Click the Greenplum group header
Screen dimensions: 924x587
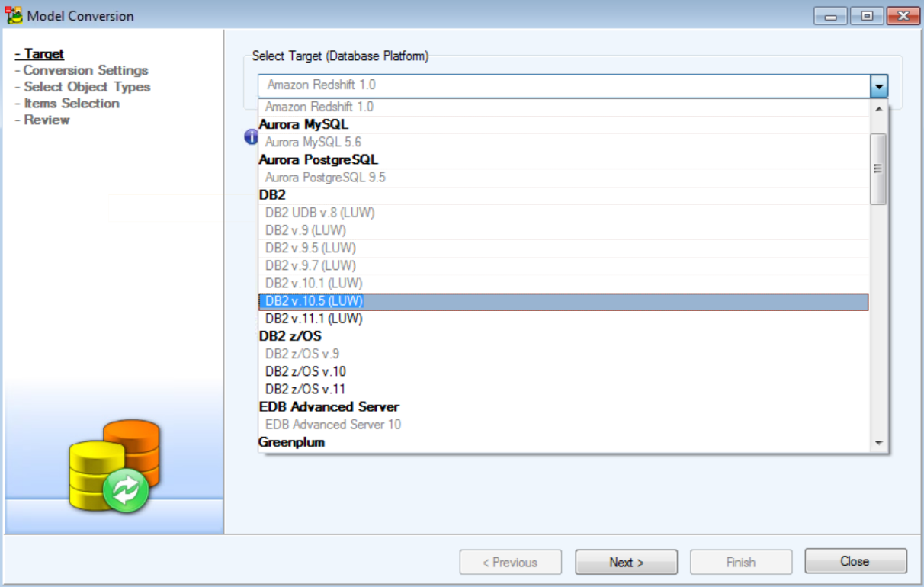[x=564, y=442]
